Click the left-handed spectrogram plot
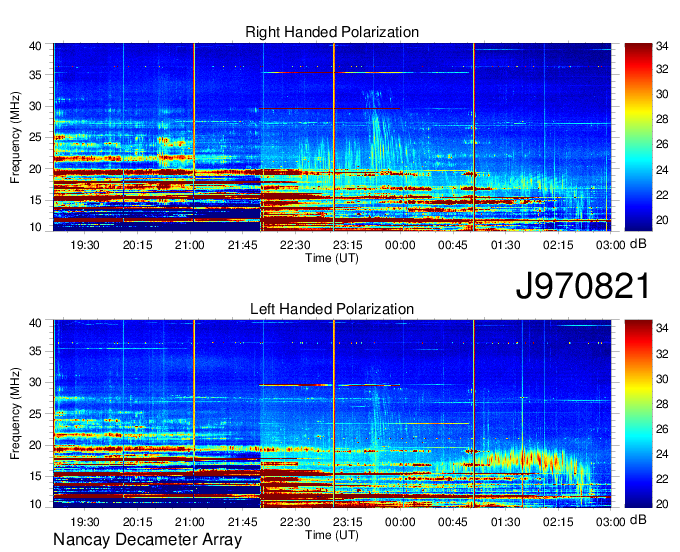The width and height of the screenshot is (680, 552). click(332, 414)
